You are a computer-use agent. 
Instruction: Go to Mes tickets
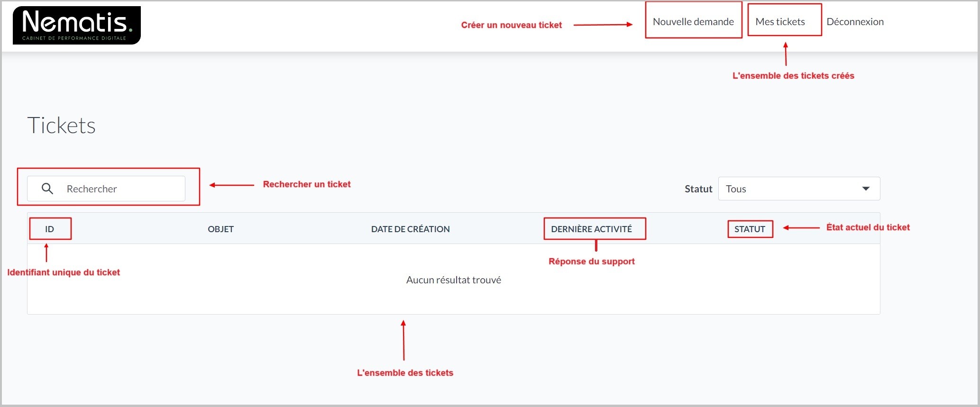pyautogui.click(x=780, y=22)
